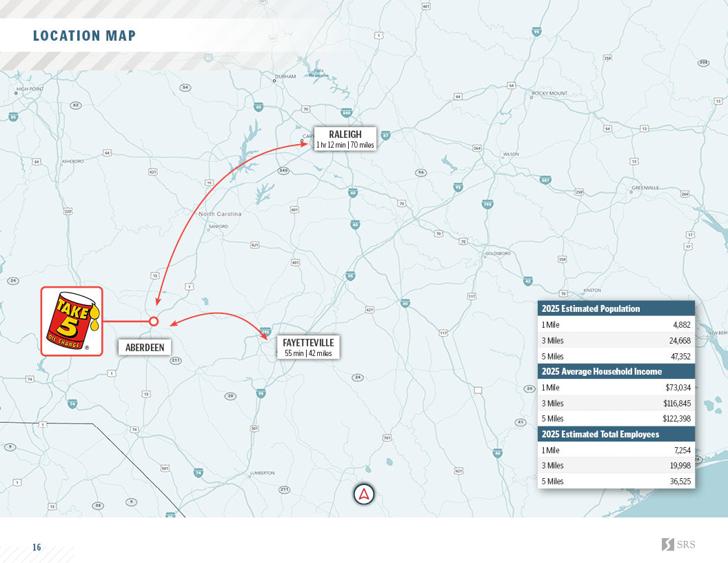Click the route 38 highway marker

97,506
